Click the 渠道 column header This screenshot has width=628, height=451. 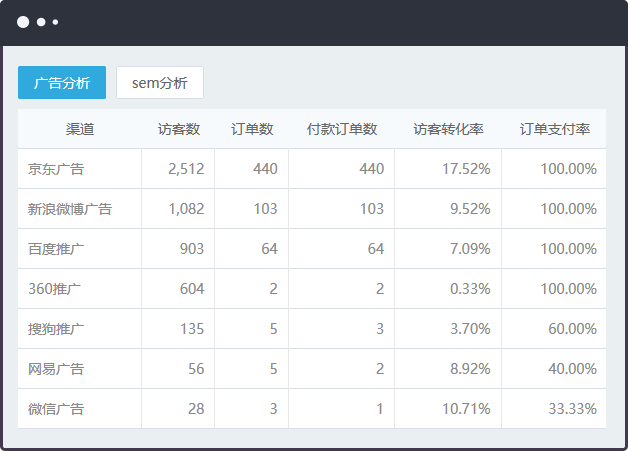80,129
